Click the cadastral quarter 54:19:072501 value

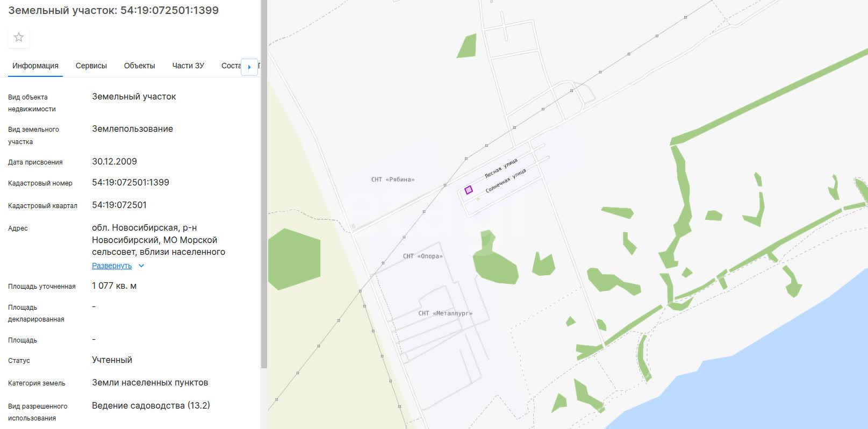tap(119, 205)
